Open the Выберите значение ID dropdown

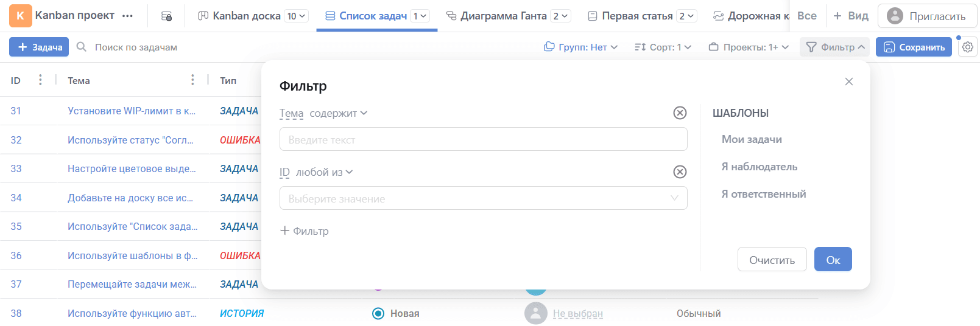(x=483, y=198)
